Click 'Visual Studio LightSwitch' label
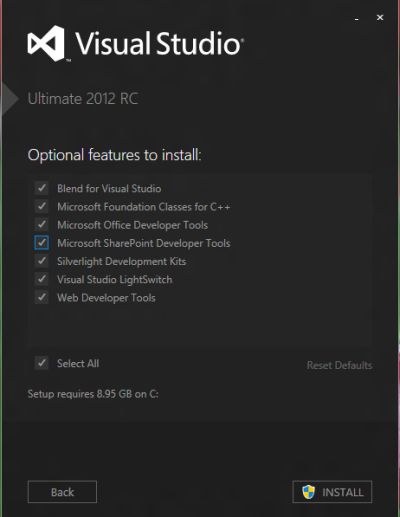Viewport: 400px width, 517px height. click(115, 280)
